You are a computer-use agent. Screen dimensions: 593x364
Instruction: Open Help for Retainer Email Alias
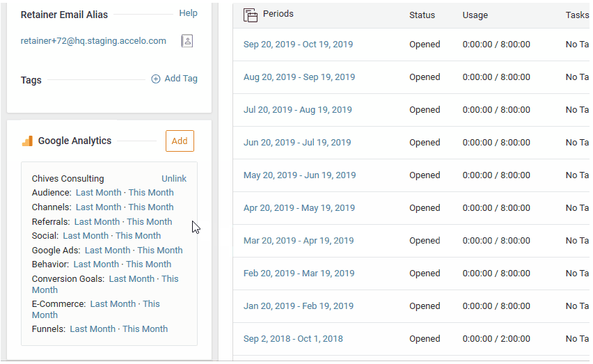click(189, 13)
